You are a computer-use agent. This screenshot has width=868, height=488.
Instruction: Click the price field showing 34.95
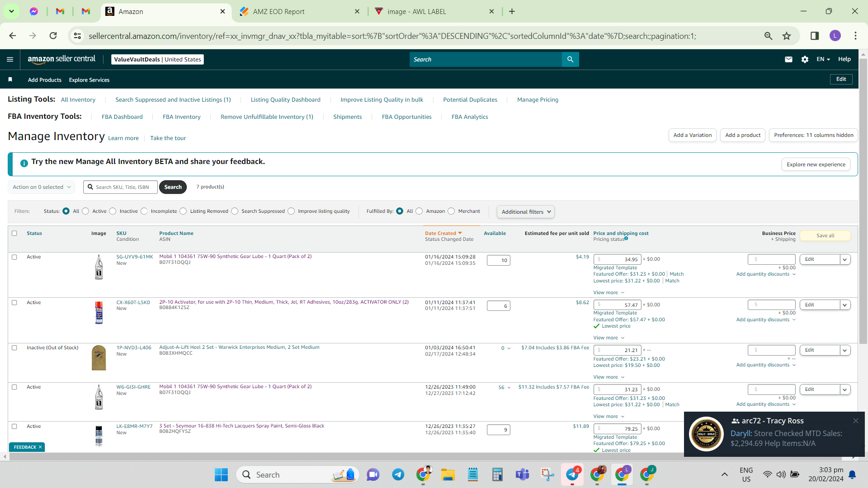point(617,259)
